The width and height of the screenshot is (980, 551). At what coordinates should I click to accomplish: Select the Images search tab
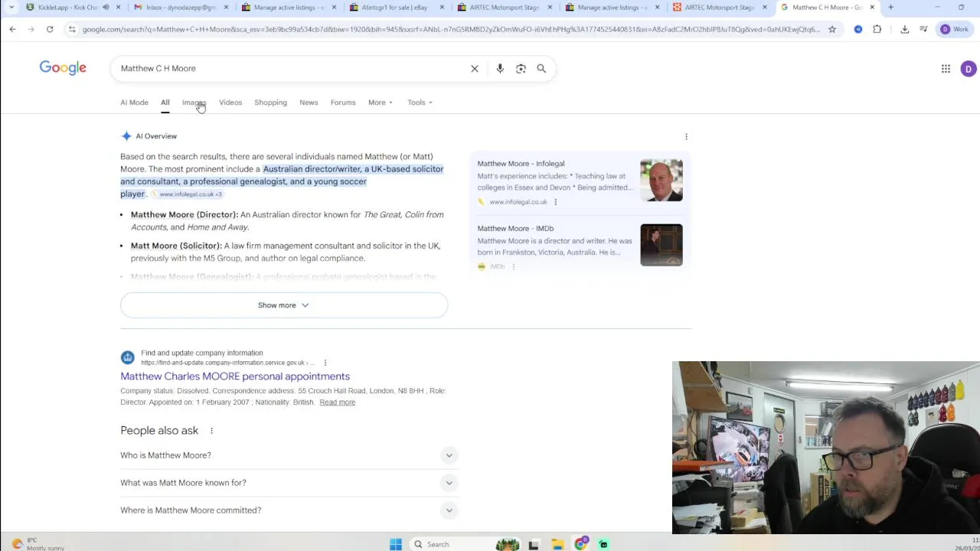(194, 103)
